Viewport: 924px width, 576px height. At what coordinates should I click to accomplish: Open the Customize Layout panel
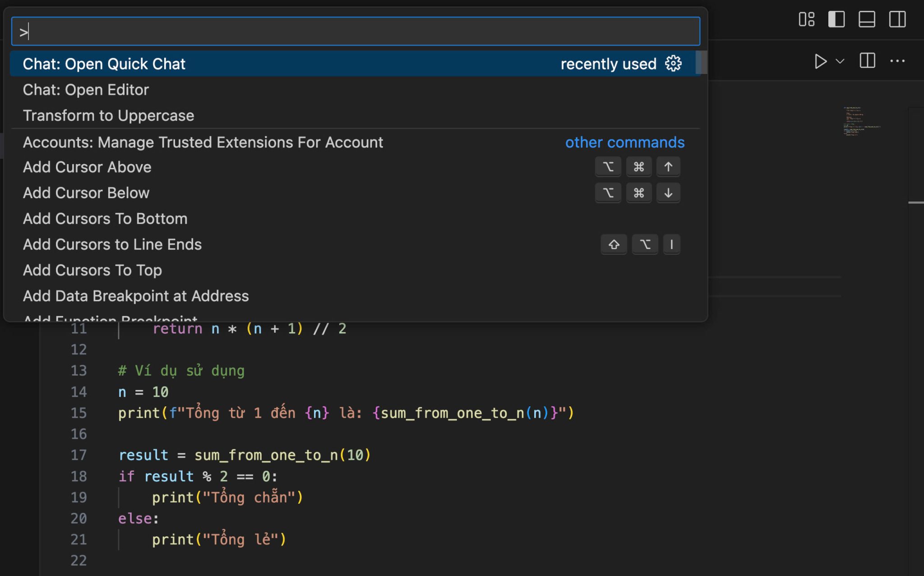(x=806, y=19)
